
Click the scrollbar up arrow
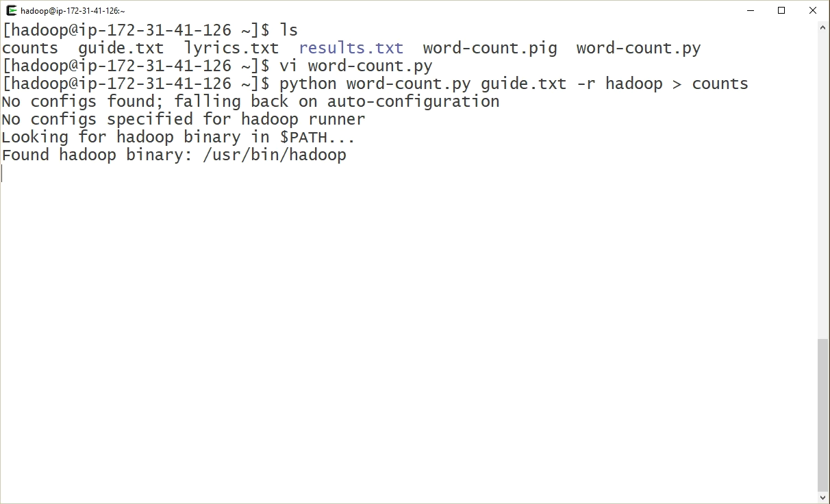822,27
